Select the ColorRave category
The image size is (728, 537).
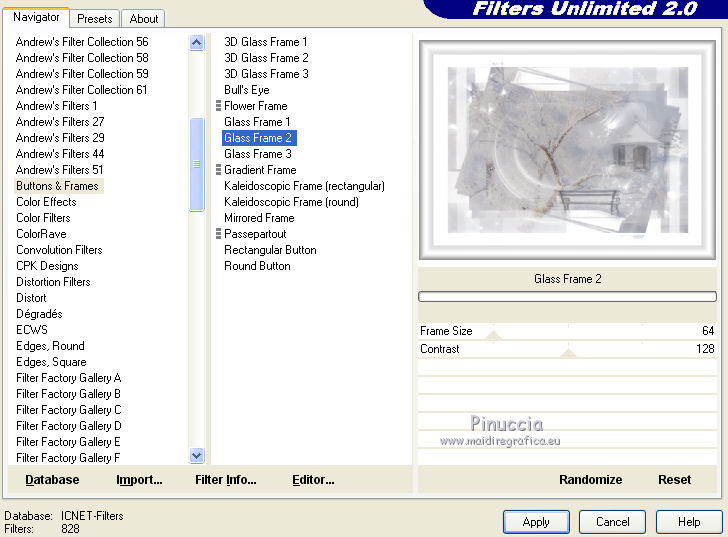(x=41, y=234)
